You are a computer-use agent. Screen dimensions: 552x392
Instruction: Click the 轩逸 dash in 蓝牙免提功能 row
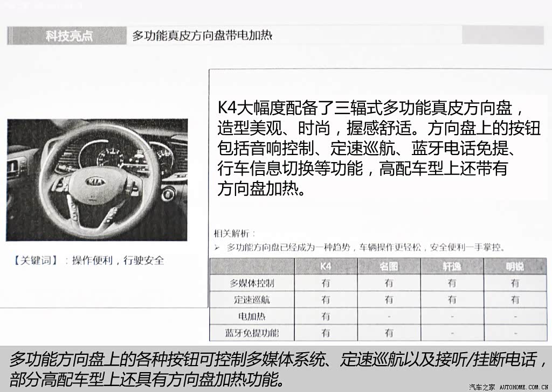coord(452,333)
